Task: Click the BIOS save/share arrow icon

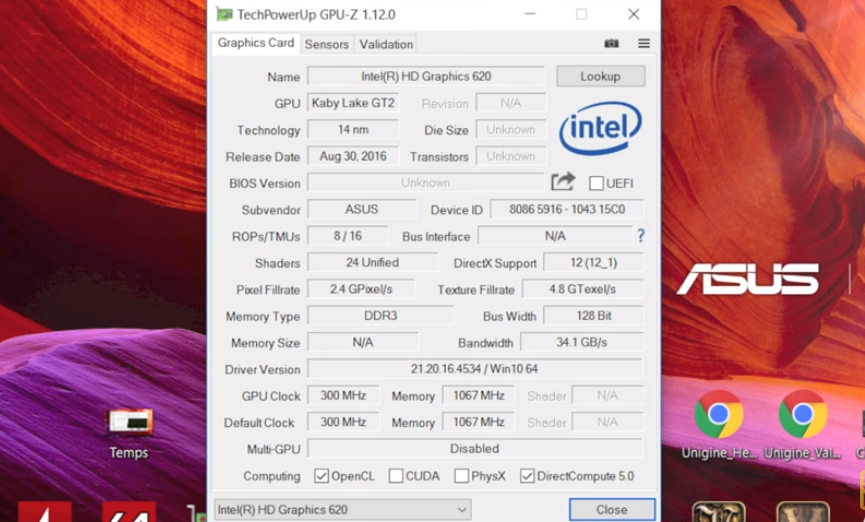Action: pyautogui.click(x=563, y=182)
